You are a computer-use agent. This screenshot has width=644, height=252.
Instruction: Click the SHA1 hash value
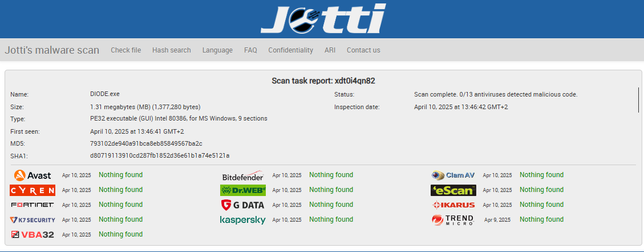click(x=160, y=156)
